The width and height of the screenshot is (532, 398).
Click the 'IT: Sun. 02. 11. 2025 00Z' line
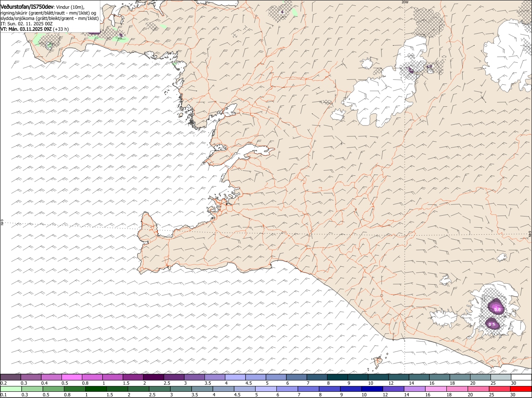coord(27,24)
